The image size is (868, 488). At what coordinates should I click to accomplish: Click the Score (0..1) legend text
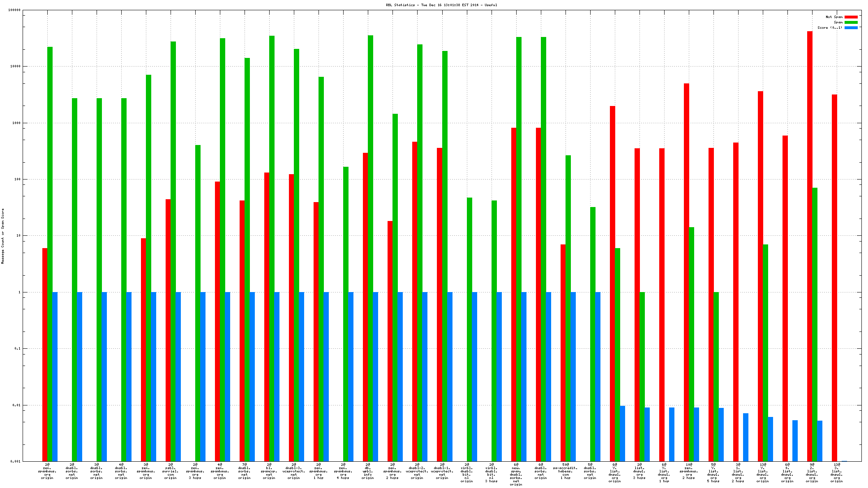pyautogui.click(x=829, y=28)
